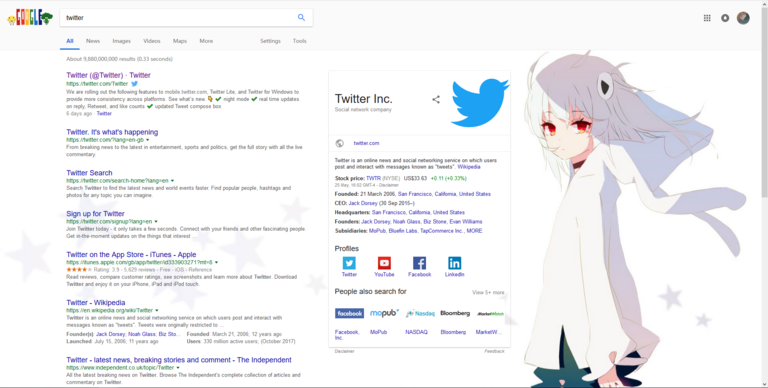The image size is (768, 388).
Task: Click TapCommerce Inc. subsidiary link
Action: click(x=441, y=231)
